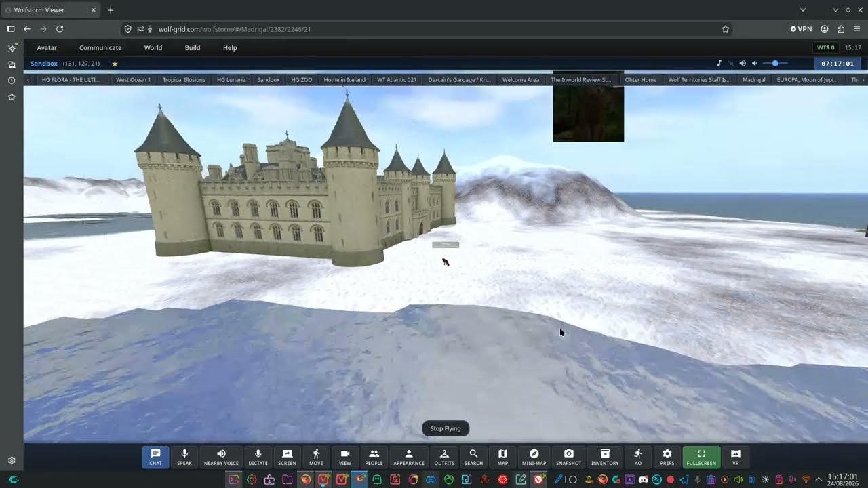Bookmark this page with the star icon
This screenshot has width=868, height=488.
(x=726, y=29)
